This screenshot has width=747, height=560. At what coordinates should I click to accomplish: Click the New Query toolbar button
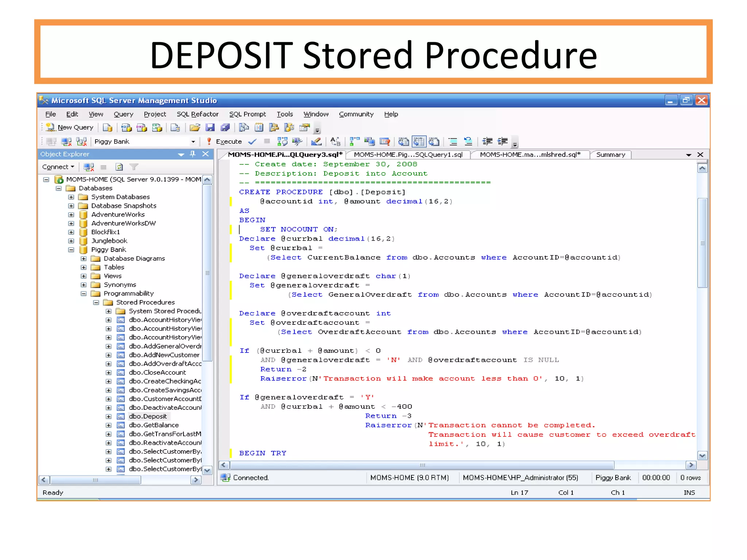click(x=70, y=127)
